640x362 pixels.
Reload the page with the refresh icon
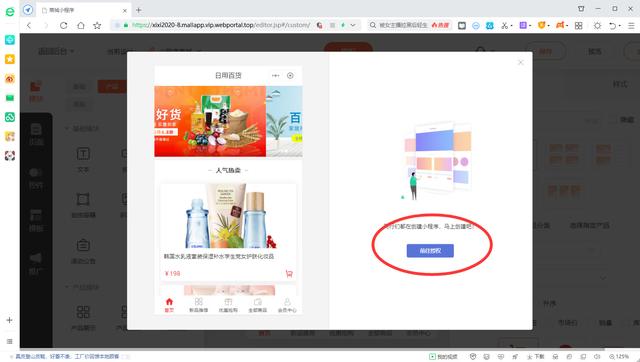(x=63, y=25)
